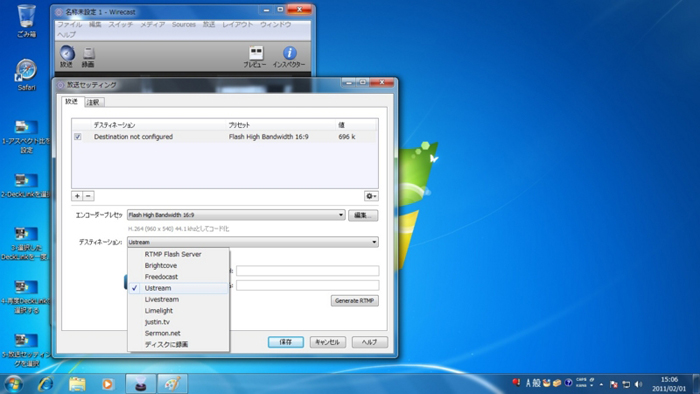Select the 1-アスペクト比を設定 desktop file

(x=26, y=136)
